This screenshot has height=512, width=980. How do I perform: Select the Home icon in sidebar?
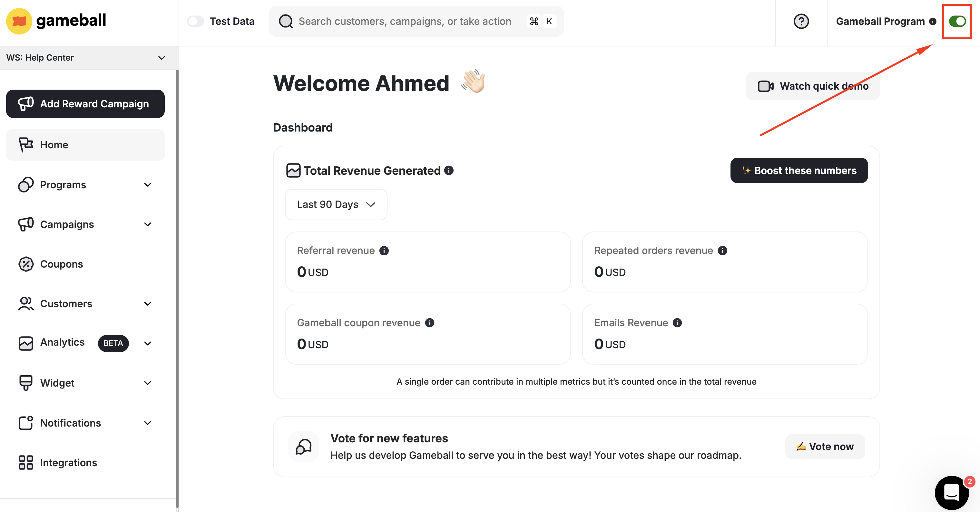pyautogui.click(x=25, y=144)
